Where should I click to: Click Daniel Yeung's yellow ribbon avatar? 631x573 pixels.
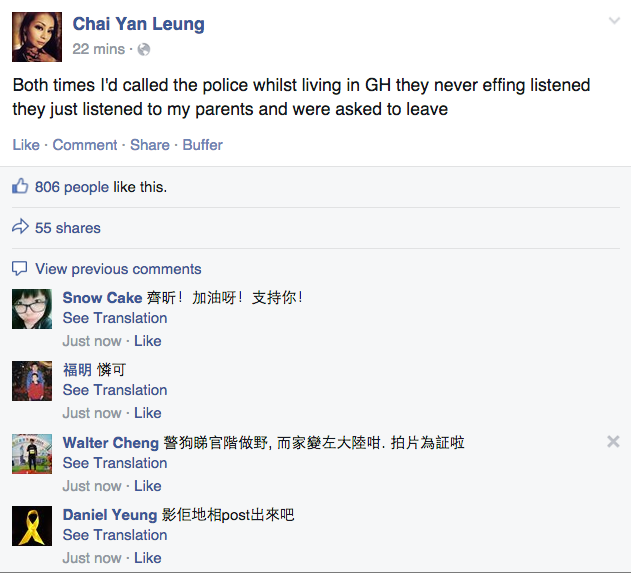pyautogui.click(x=32, y=526)
